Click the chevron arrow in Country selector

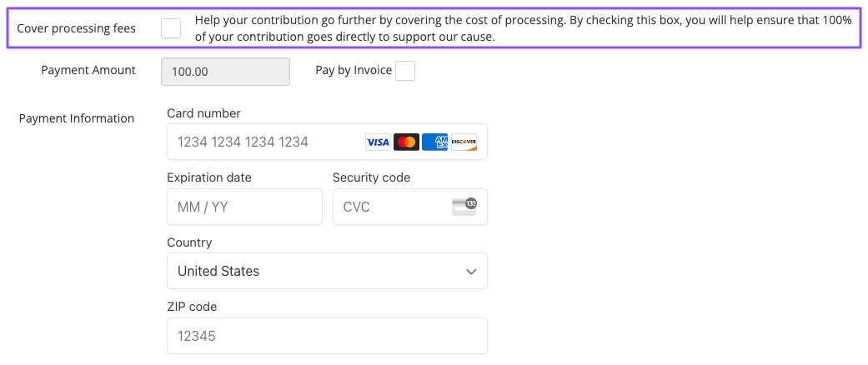point(471,272)
